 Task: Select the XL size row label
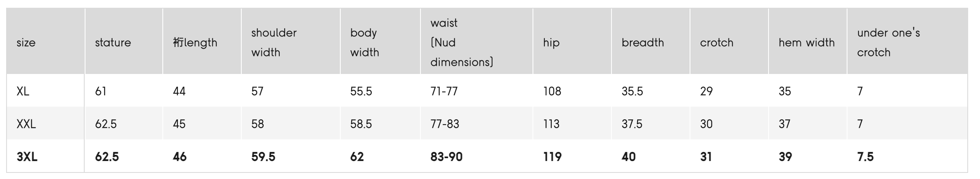(x=23, y=91)
